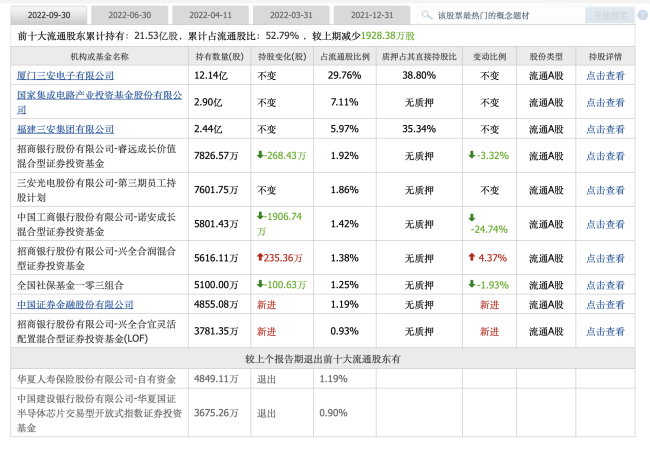Click the 4.37% increase ratio
The height and width of the screenshot is (449, 650).
click(x=488, y=258)
